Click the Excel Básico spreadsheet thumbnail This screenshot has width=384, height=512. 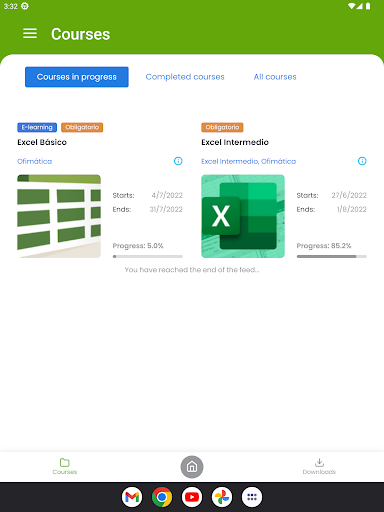pos(59,216)
